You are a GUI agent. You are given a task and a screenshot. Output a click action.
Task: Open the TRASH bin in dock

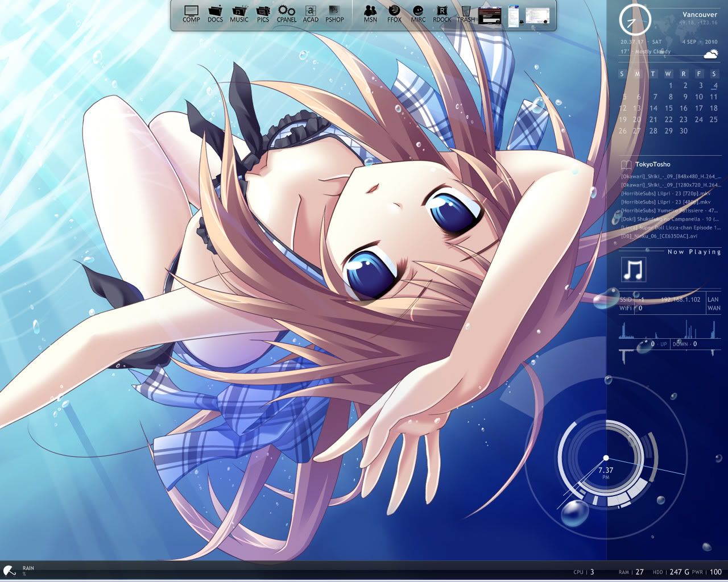point(466,14)
